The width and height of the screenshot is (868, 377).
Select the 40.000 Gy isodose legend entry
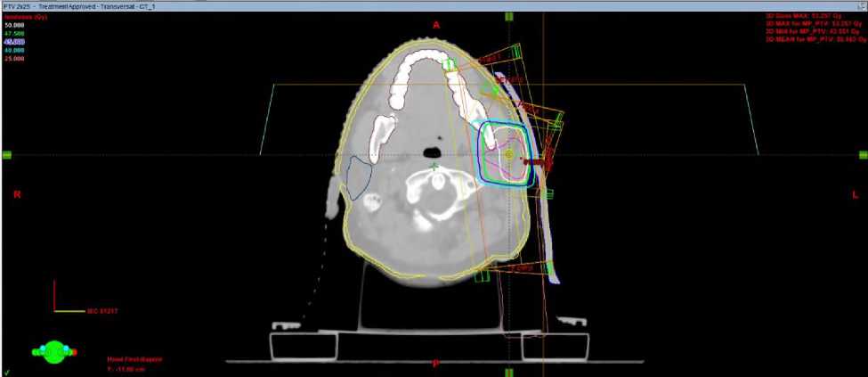(x=14, y=50)
